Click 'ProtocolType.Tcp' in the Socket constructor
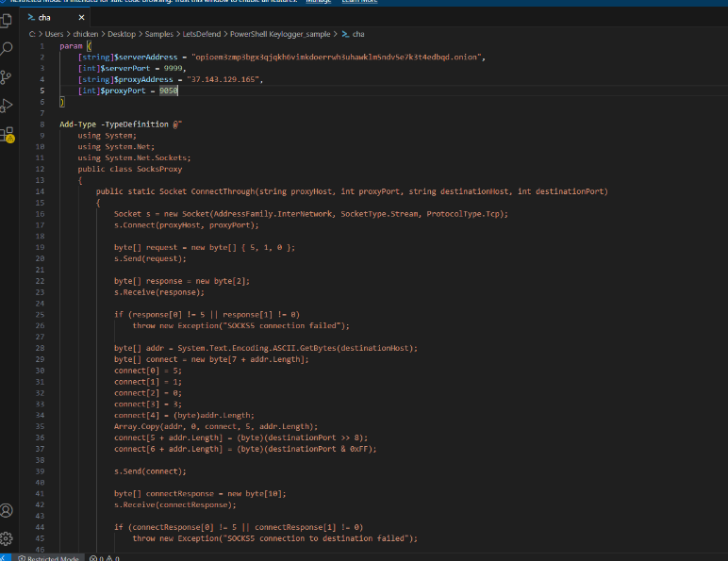 (x=463, y=214)
